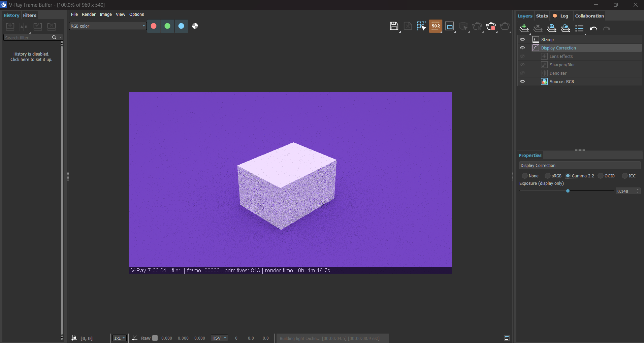
Task: Open the HSV color mode dropdown
Action: click(219, 338)
